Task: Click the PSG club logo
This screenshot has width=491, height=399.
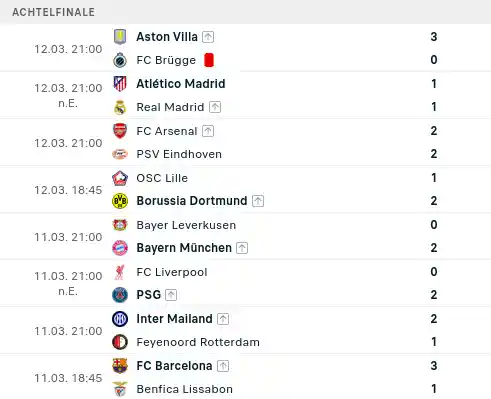Action: (x=120, y=295)
